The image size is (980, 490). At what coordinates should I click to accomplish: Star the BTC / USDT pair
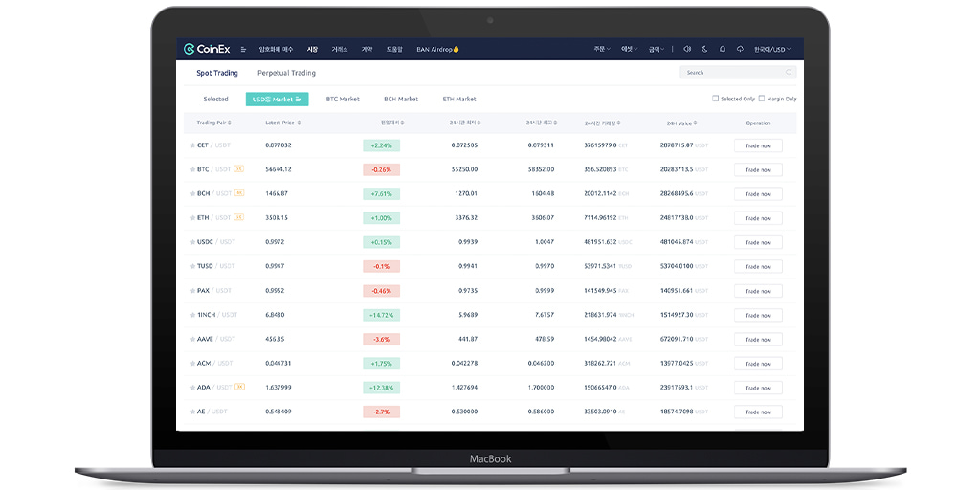(192, 169)
